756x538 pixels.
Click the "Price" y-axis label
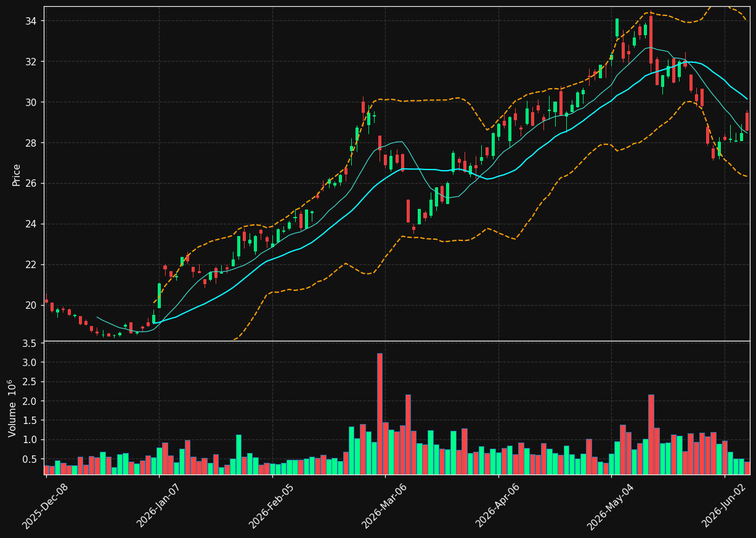[x=17, y=174]
